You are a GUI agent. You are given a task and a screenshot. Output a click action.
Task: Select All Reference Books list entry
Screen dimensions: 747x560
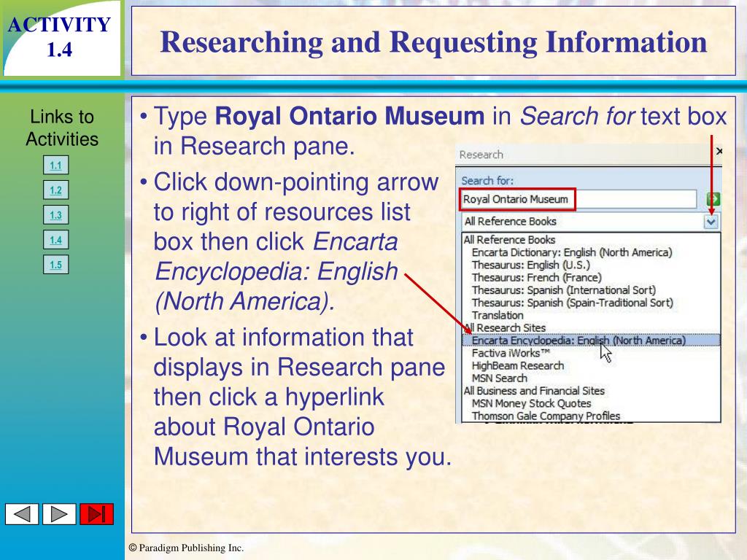(509, 239)
